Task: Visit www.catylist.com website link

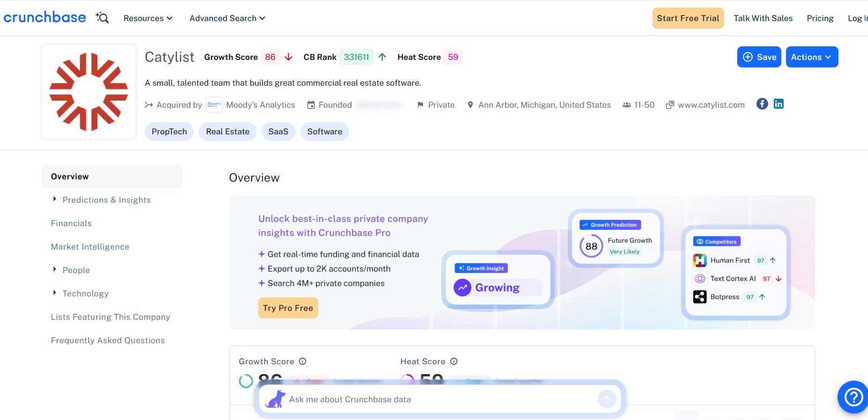Action: (x=711, y=105)
